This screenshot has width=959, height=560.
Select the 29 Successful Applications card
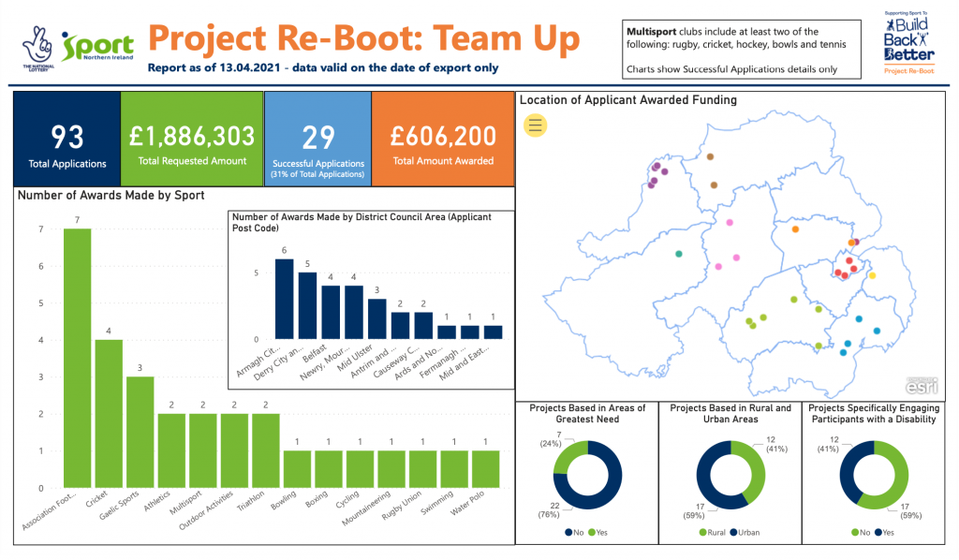pyautogui.click(x=318, y=139)
